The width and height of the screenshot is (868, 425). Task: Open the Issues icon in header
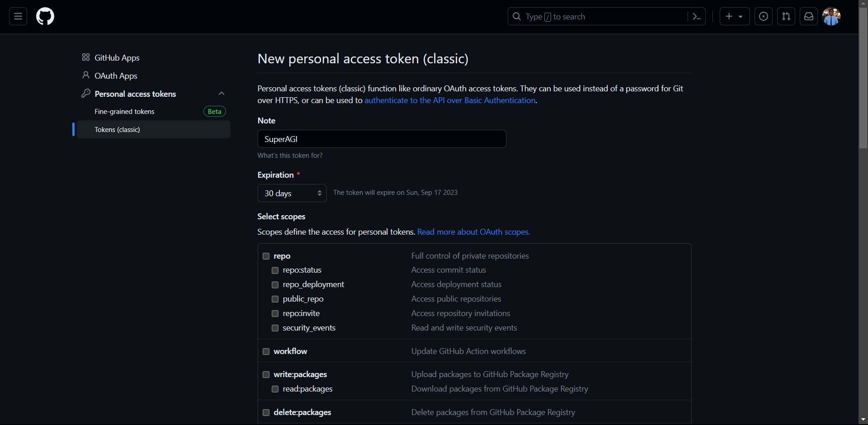coord(764,17)
